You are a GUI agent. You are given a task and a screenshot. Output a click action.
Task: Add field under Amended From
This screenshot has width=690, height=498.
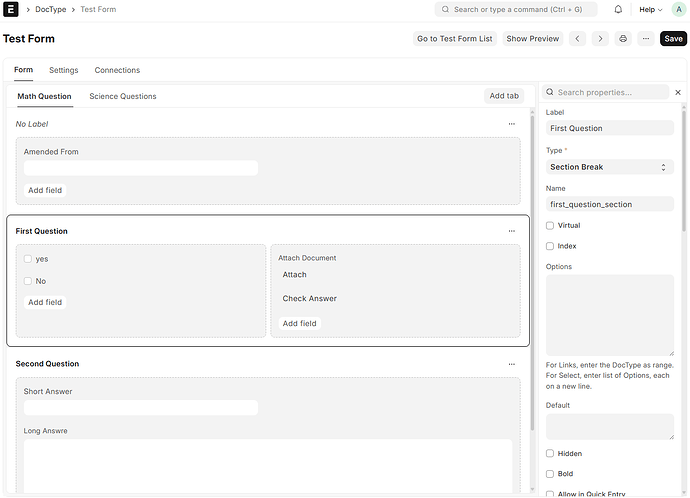tap(45, 190)
